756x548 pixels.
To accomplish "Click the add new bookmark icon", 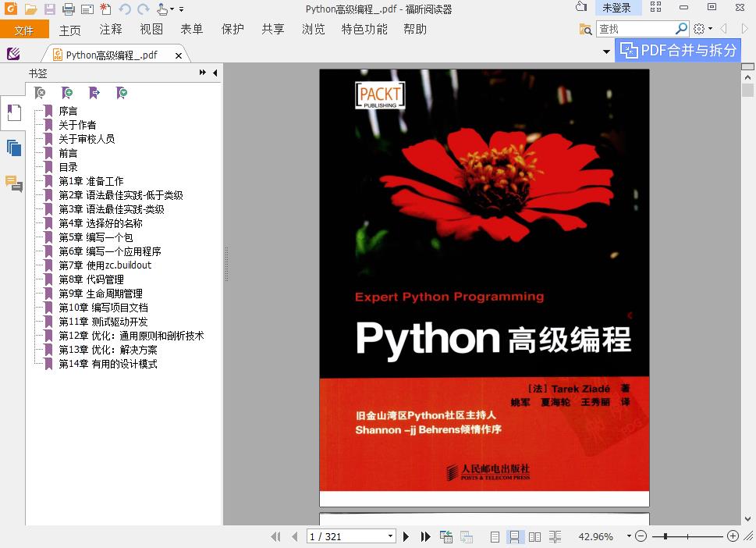I will [x=67, y=93].
